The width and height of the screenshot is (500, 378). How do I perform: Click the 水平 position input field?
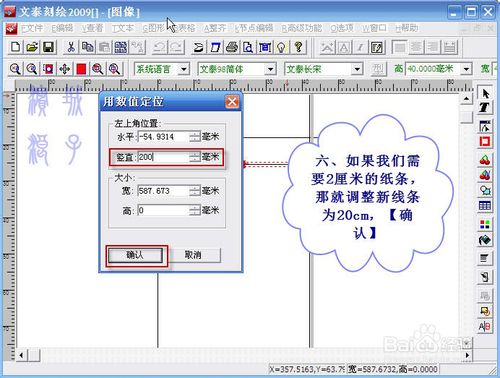coord(164,137)
